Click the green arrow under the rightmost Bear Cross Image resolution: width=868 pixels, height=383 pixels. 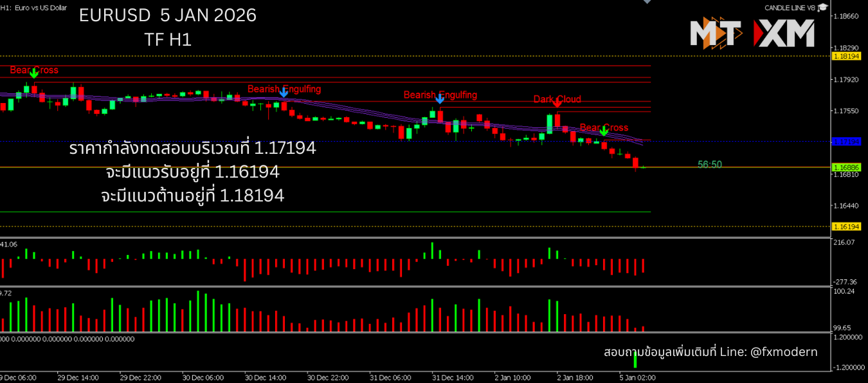coord(604,131)
